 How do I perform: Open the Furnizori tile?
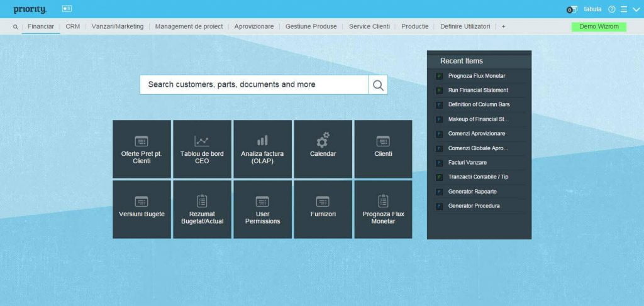click(323, 210)
